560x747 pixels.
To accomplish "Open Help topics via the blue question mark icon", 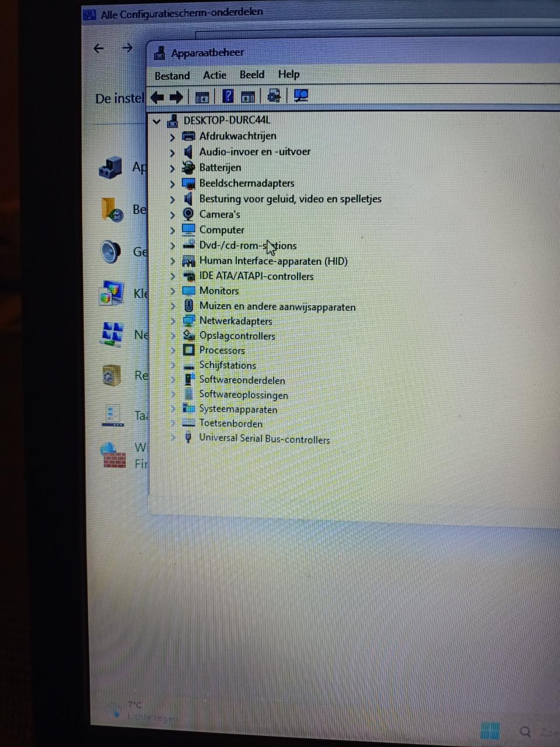I will pyautogui.click(x=228, y=96).
